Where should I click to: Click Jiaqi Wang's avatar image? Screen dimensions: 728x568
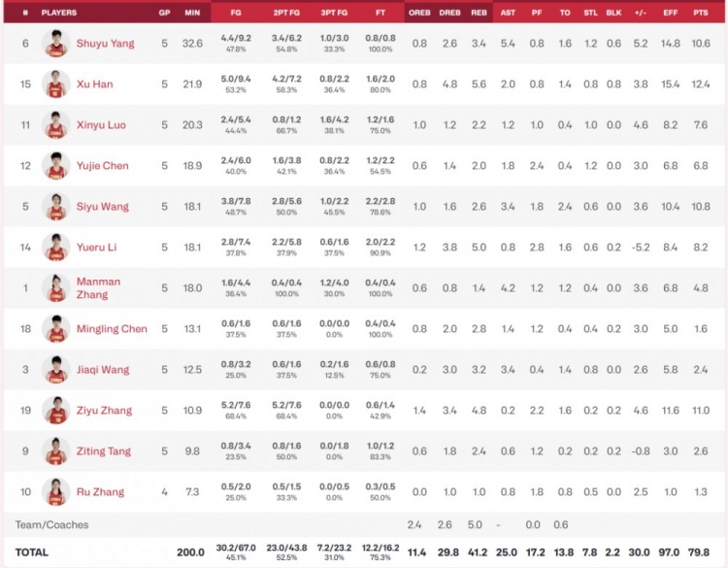tap(56, 370)
